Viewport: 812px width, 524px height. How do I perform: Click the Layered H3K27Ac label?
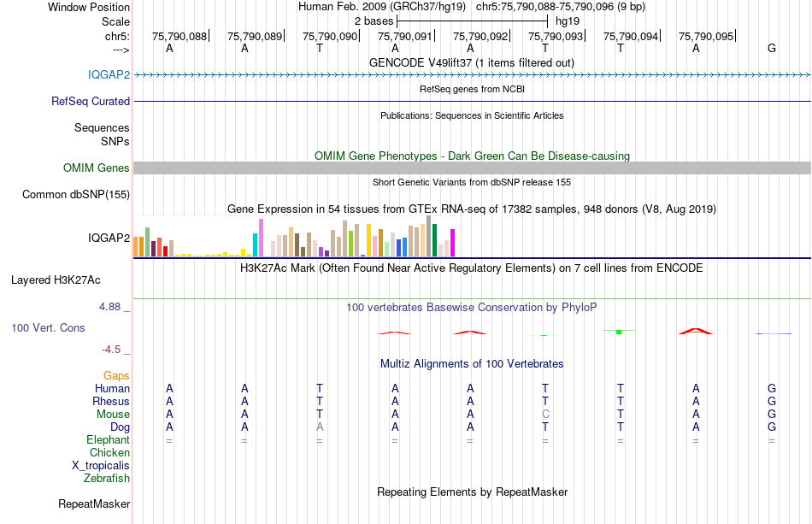click(x=56, y=280)
